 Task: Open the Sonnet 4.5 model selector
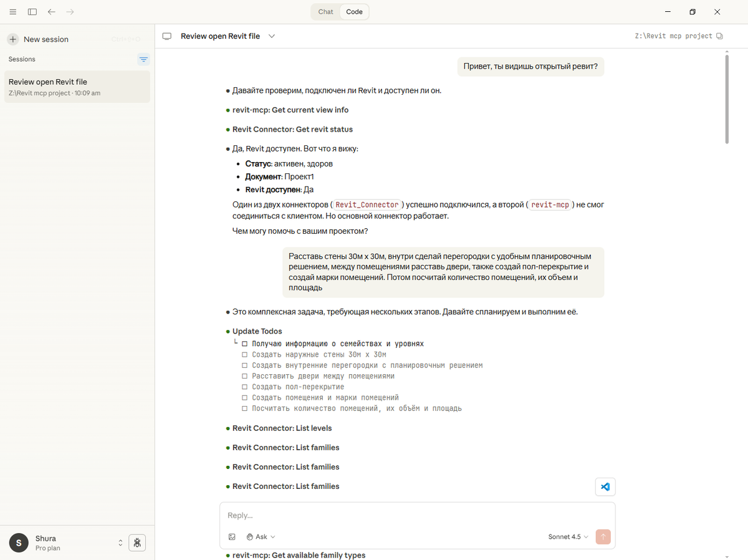pos(568,536)
